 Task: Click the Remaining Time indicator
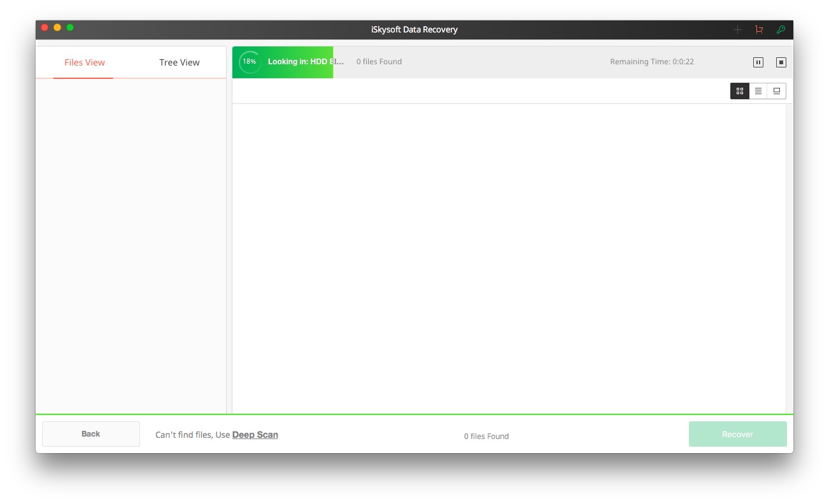pos(651,62)
